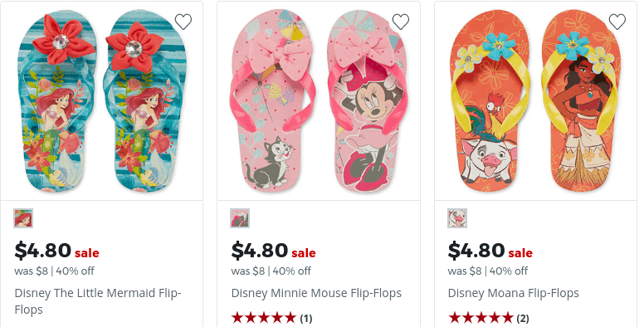Open Disney Minnie Mouse Flip-Flops link

(316, 293)
